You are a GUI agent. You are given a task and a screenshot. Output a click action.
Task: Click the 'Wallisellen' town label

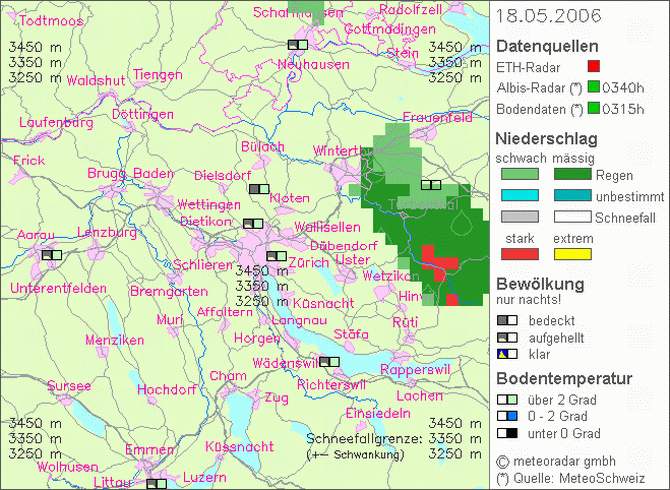(x=327, y=227)
